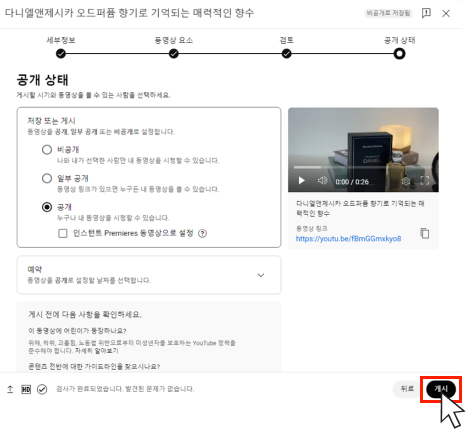Click the upload complete arrow icon

(10, 389)
